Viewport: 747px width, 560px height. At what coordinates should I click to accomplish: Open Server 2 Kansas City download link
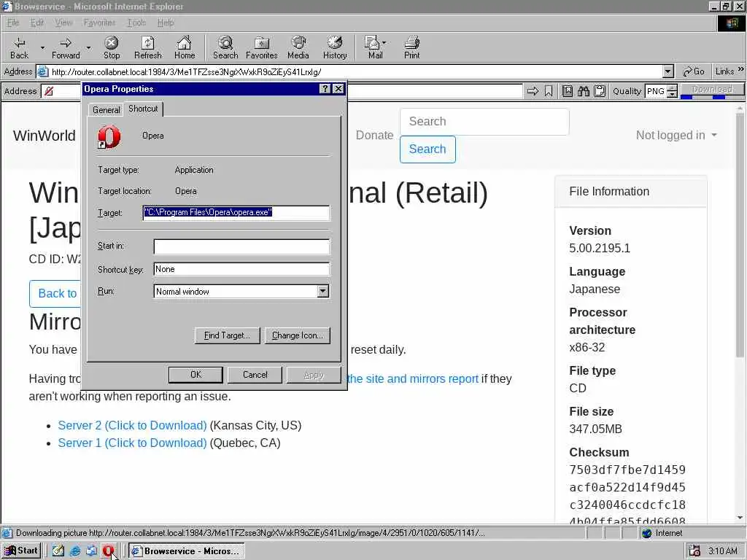coord(133,425)
